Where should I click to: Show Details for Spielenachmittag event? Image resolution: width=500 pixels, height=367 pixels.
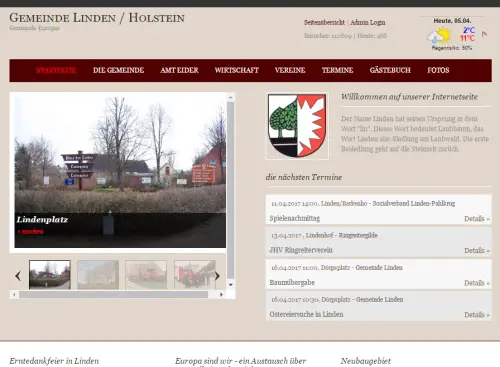[x=477, y=219]
